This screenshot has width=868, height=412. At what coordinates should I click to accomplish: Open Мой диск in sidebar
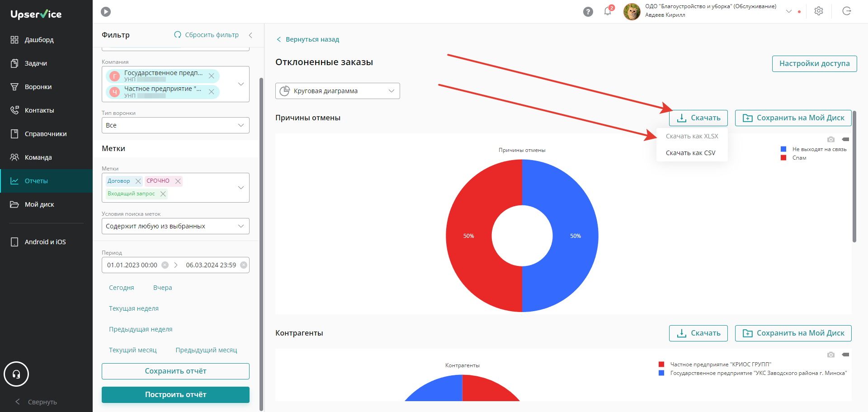pyautogui.click(x=46, y=204)
